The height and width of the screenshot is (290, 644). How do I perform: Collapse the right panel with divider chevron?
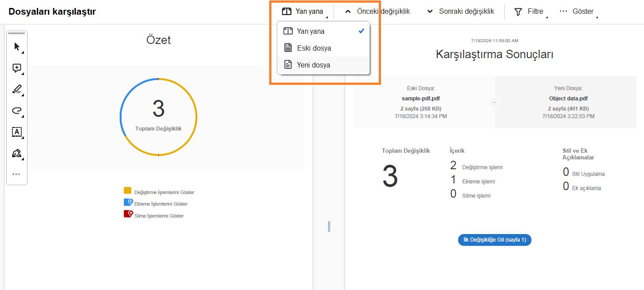329,226
